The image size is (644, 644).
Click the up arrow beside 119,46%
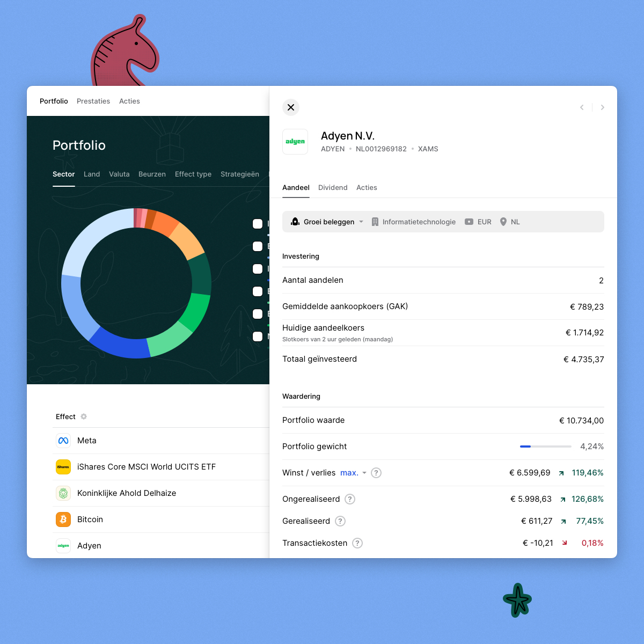(x=561, y=473)
